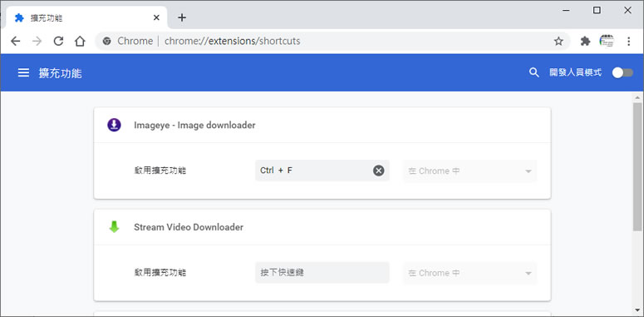Click the Stream Video Downloader green arrow icon

pos(114,227)
